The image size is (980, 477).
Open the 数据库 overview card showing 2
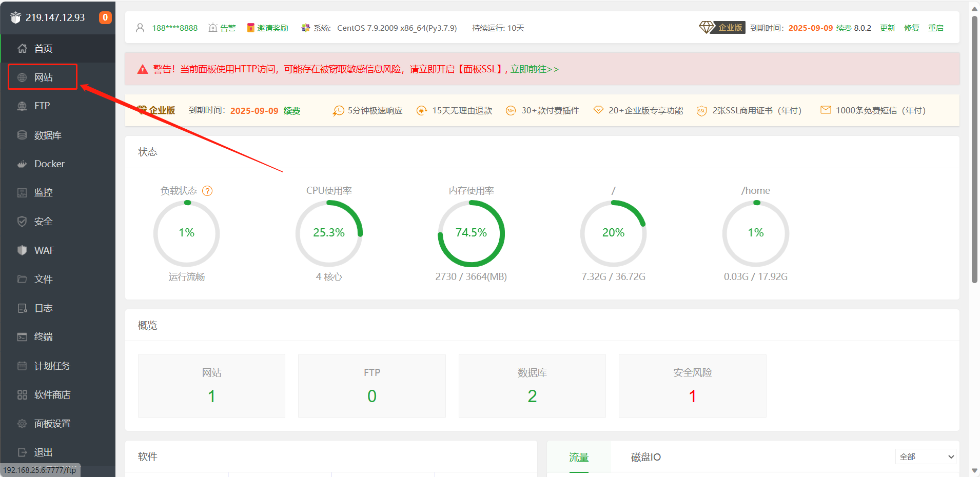click(532, 386)
